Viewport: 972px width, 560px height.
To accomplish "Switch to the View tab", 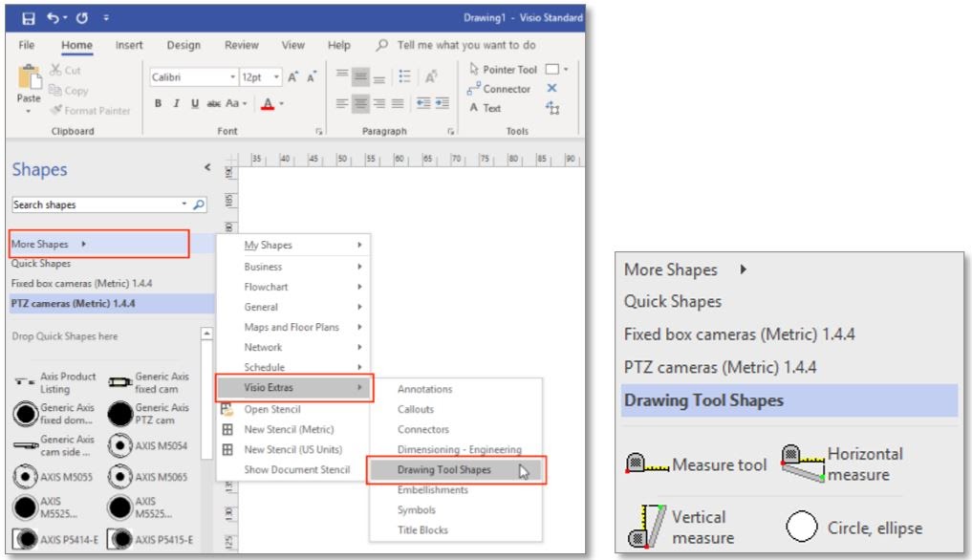I will pos(292,45).
